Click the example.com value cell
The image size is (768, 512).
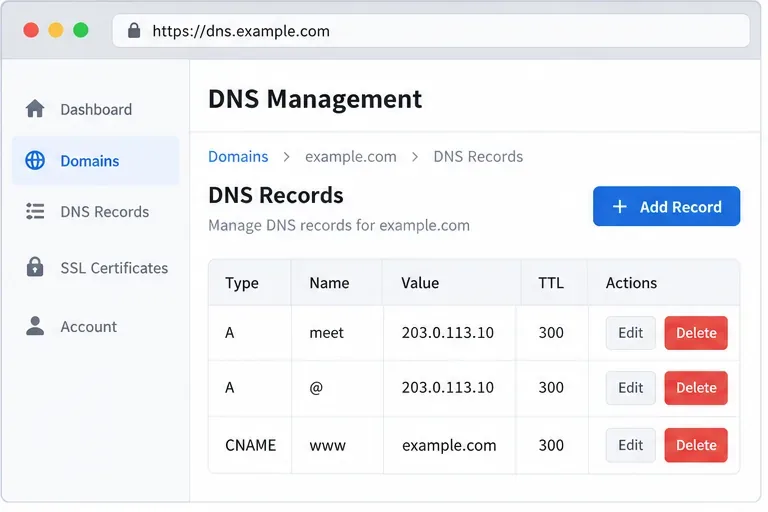pyautogui.click(x=449, y=445)
